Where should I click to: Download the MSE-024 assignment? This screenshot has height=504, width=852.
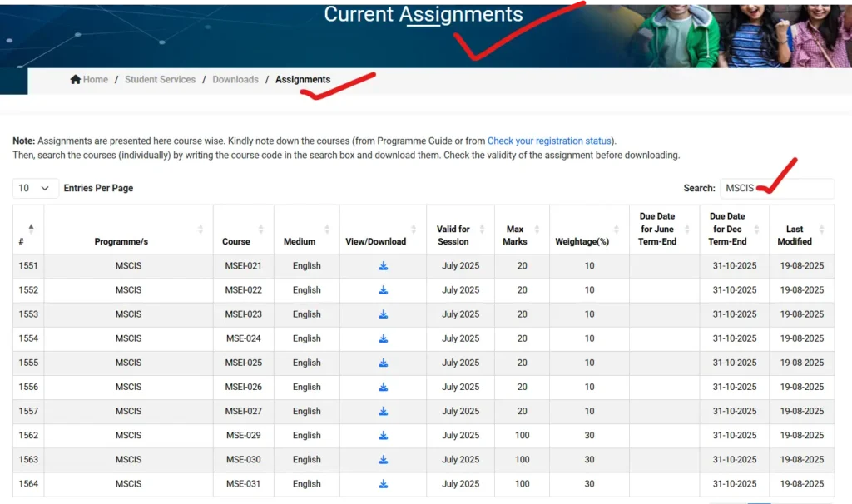click(384, 338)
